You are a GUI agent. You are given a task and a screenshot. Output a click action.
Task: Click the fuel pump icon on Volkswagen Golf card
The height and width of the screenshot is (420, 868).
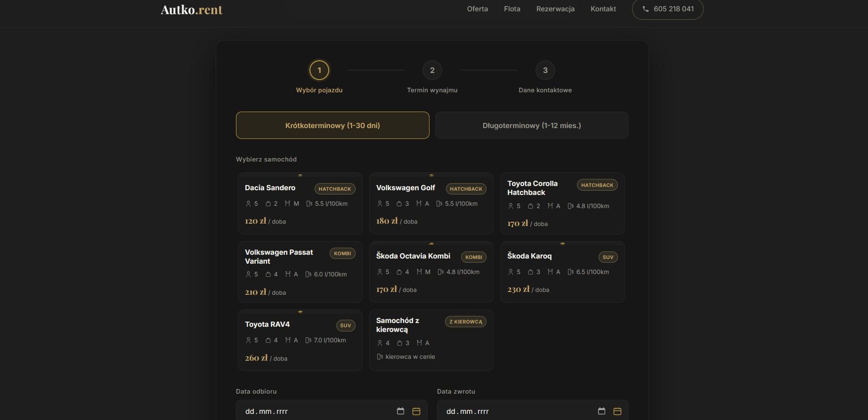pyautogui.click(x=439, y=204)
